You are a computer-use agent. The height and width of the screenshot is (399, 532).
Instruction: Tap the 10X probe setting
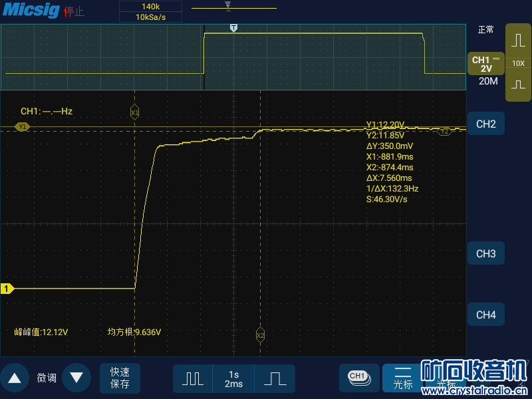pos(518,63)
